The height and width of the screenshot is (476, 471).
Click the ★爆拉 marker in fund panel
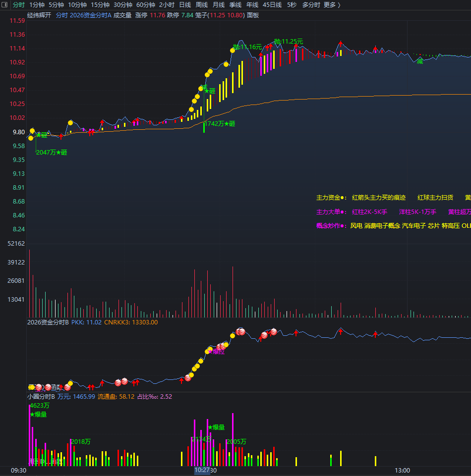[216, 352]
